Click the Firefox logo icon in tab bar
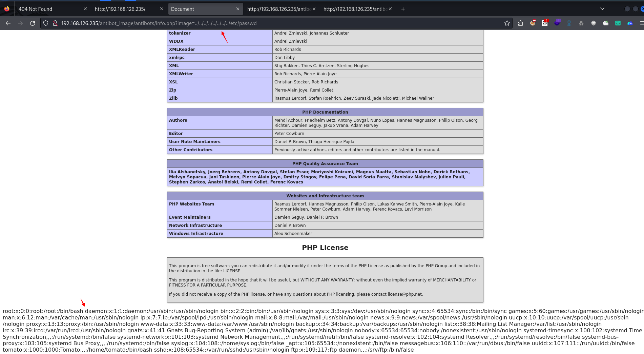The image size is (644, 354). point(7,9)
